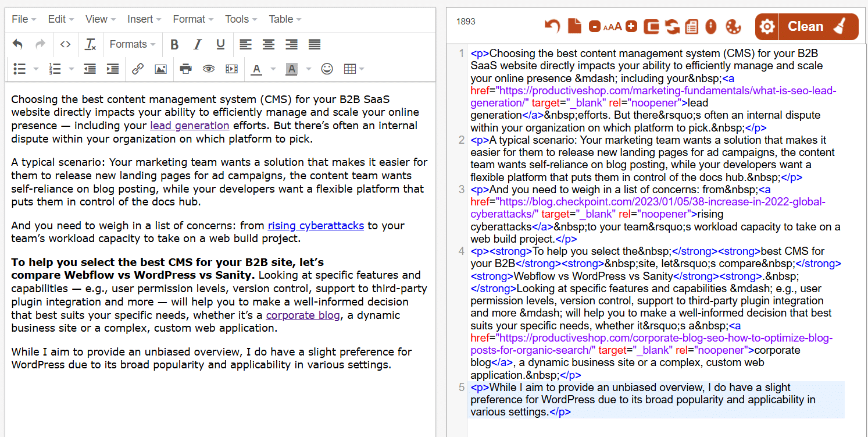Click the AAA font size indicator
The image size is (868, 437).
tap(613, 27)
